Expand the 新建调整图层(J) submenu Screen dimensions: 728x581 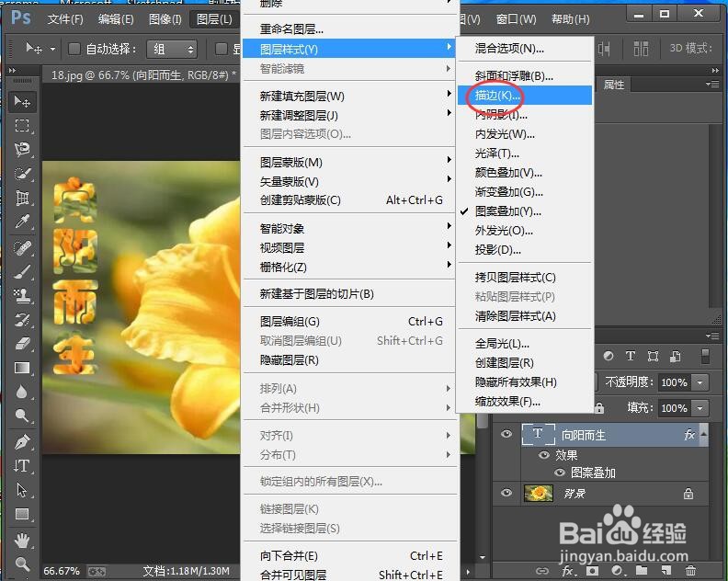(x=349, y=115)
